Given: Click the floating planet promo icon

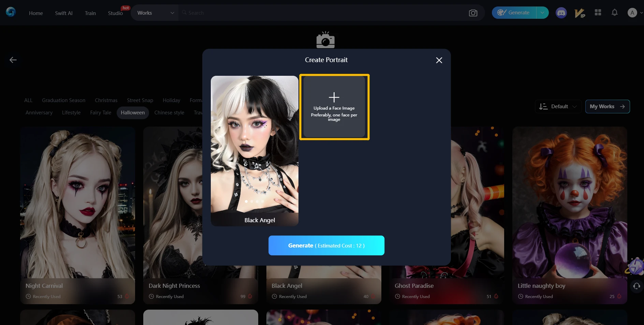Looking at the screenshot, I should point(635,266).
